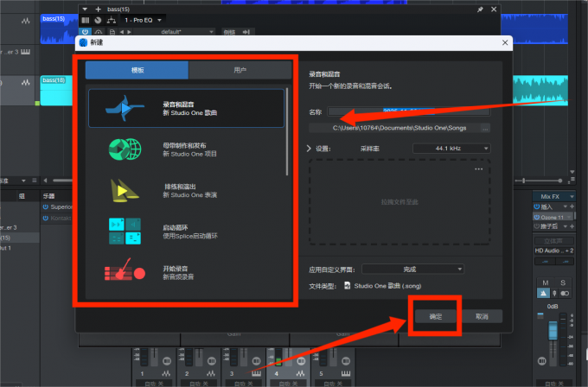This screenshot has width=588, height=387.
Task: Choose the 母带制作和发布 project template
Action: (186, 149)
